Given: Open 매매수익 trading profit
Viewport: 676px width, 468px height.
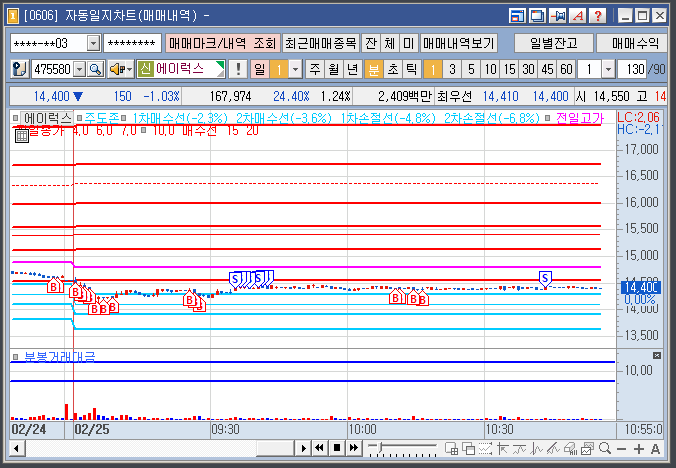Looking at the screenshot, I should [634, 43].
